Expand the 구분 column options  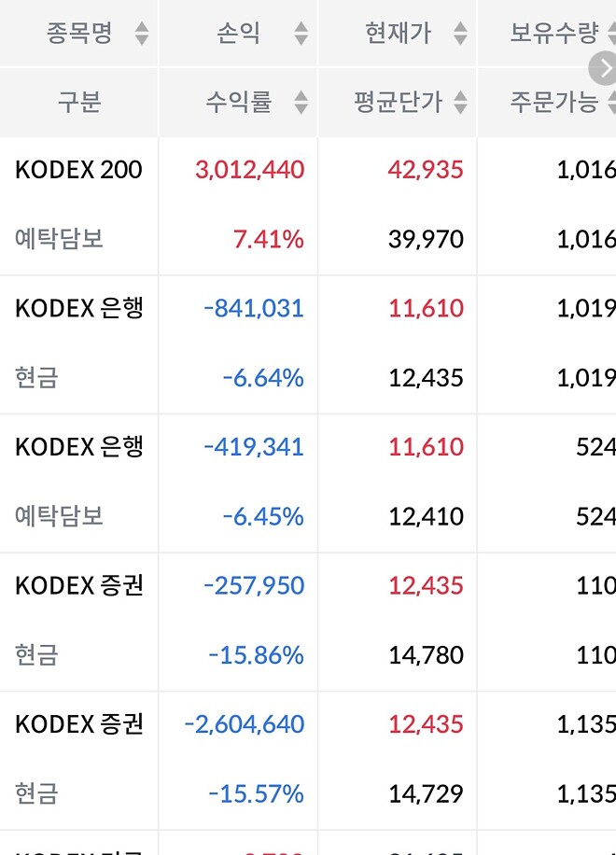[78, 104]
